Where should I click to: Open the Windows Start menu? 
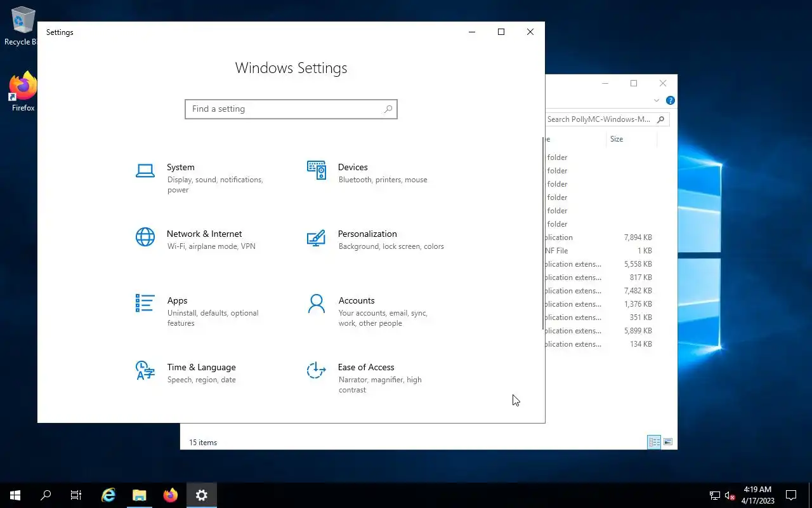[x=15, y=495]
